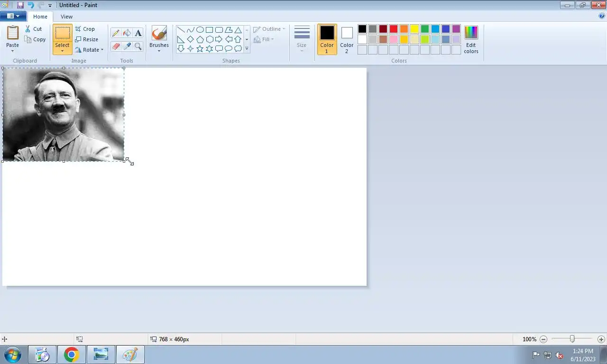Choose the Right triangle shape

coord(181,39)
